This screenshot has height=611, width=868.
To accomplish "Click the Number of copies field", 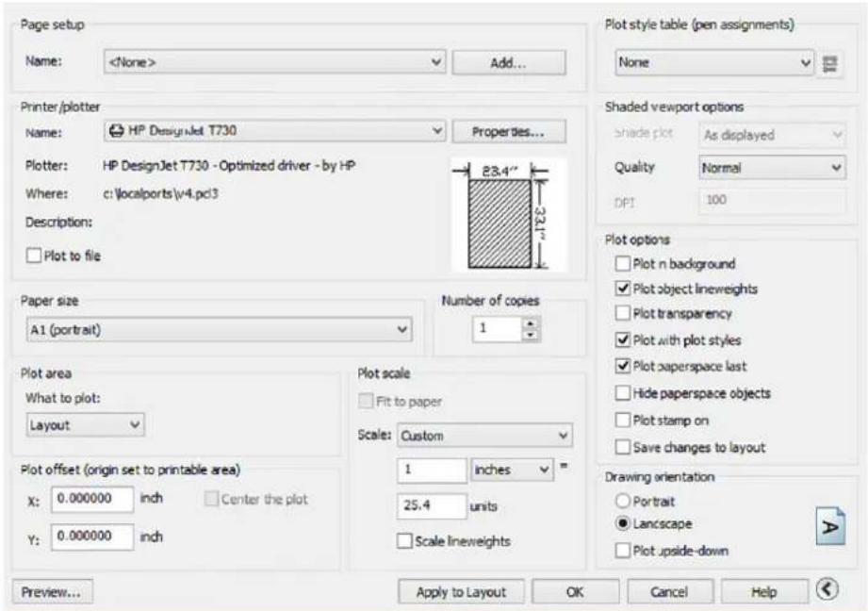I will point(498,329).
